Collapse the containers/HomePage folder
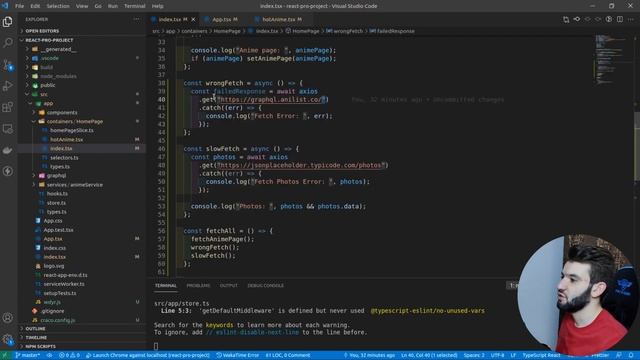Viewport: 640px width, 360px height. tap(82, 121)
